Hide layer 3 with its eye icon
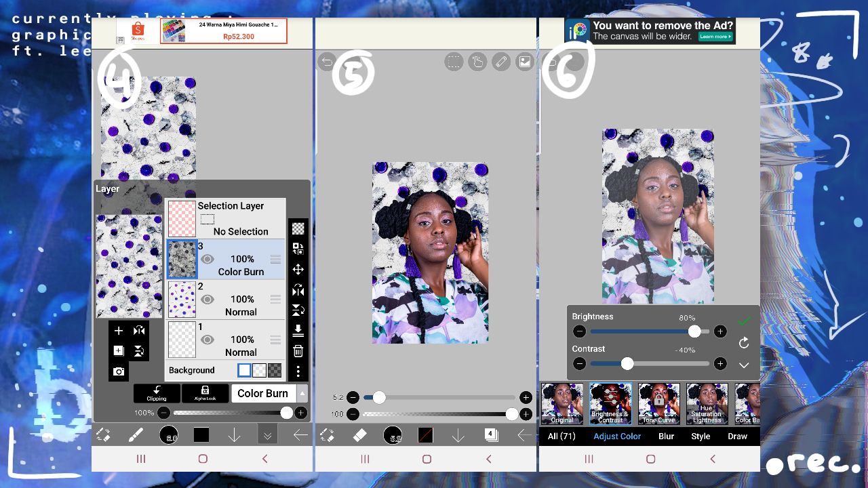 [x=208, y=259]
